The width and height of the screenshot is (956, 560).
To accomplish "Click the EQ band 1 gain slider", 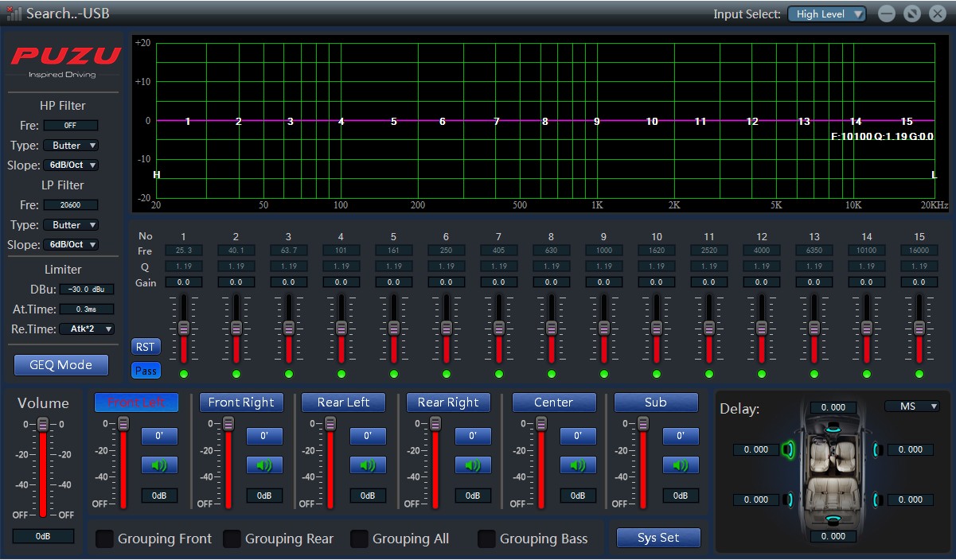I will (184, 328).
